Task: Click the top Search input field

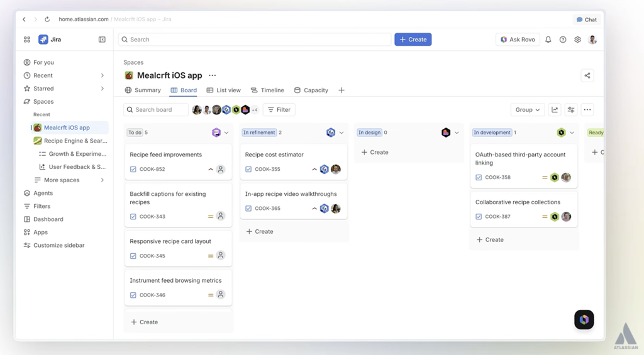Action: click(255, 40)
